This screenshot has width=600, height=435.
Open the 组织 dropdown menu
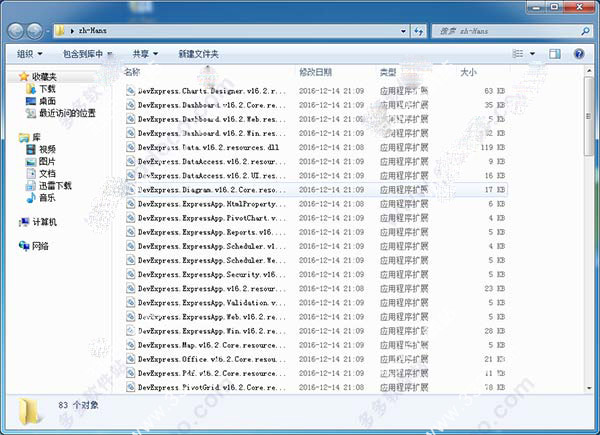pyautogui.click(x=30, y=53)
